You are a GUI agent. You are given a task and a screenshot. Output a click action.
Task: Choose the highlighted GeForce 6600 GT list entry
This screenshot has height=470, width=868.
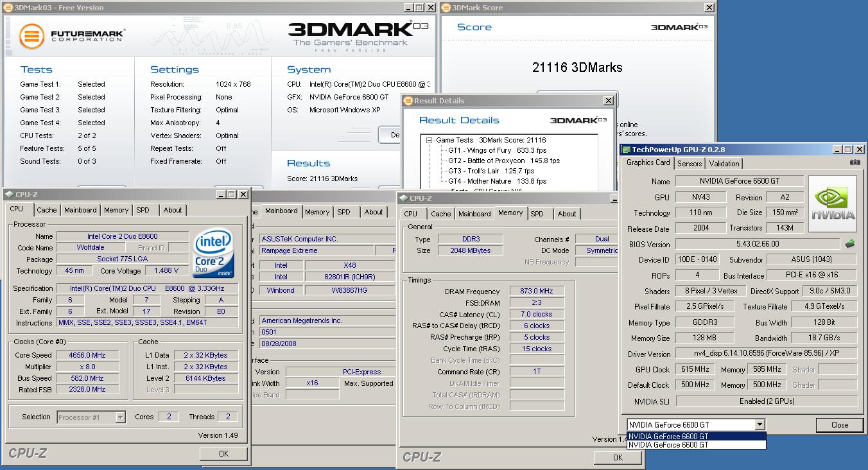pyautogui.click(x=697, y=437)
